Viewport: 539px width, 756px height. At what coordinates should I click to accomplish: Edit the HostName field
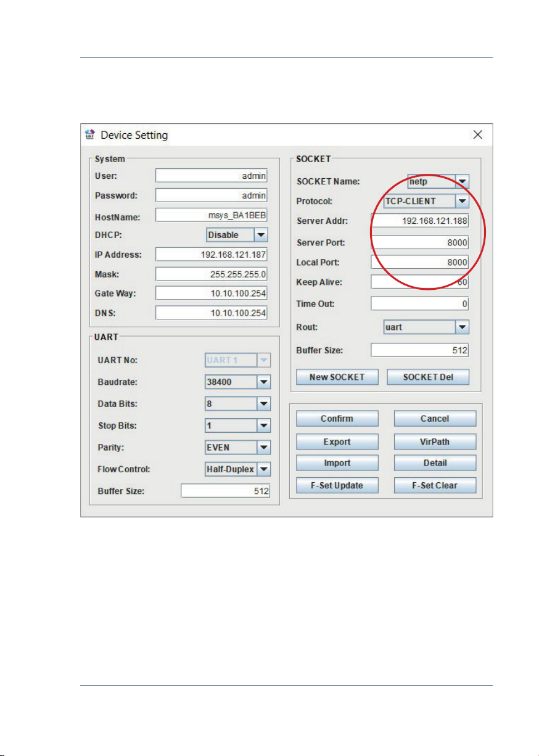212,215
